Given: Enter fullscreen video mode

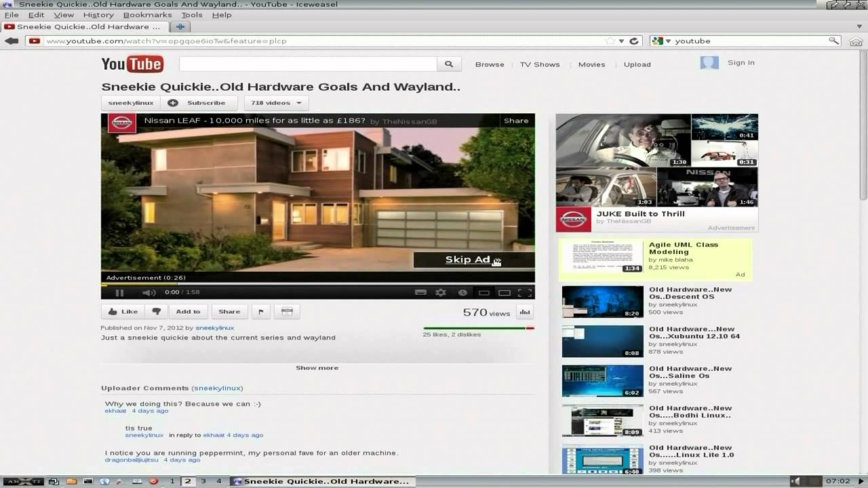Looking at the screenshot, I should [x=525, y=293].
